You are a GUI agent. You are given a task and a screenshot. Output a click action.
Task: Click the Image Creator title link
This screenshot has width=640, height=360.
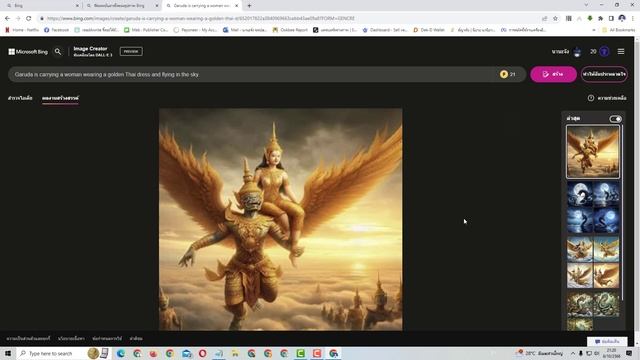click(x=90, y=49)
